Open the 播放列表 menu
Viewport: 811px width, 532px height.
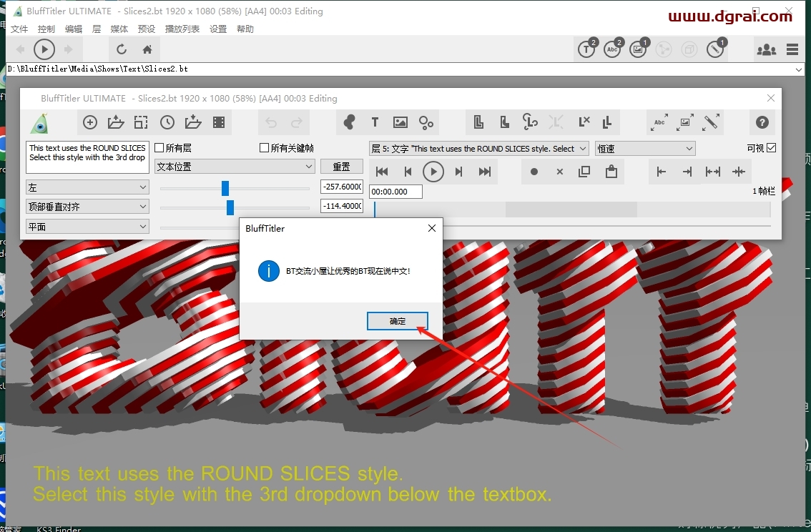coord(182,29)
